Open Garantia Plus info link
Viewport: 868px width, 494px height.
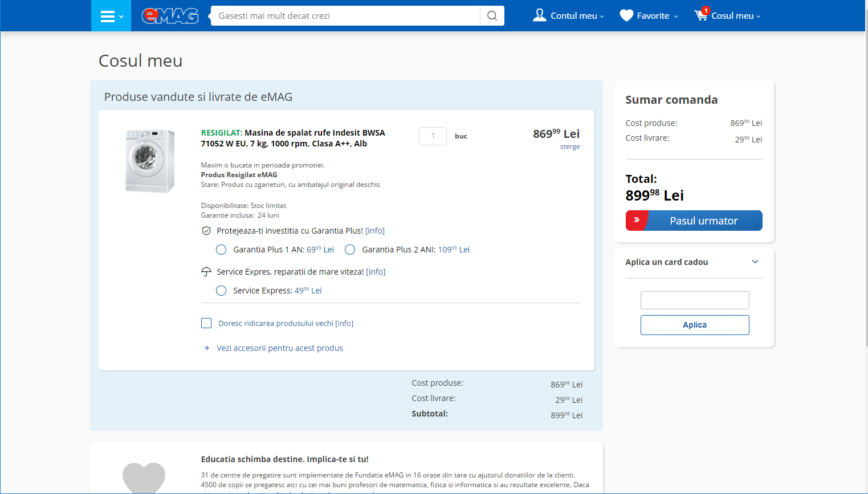(x=375, y=231)
